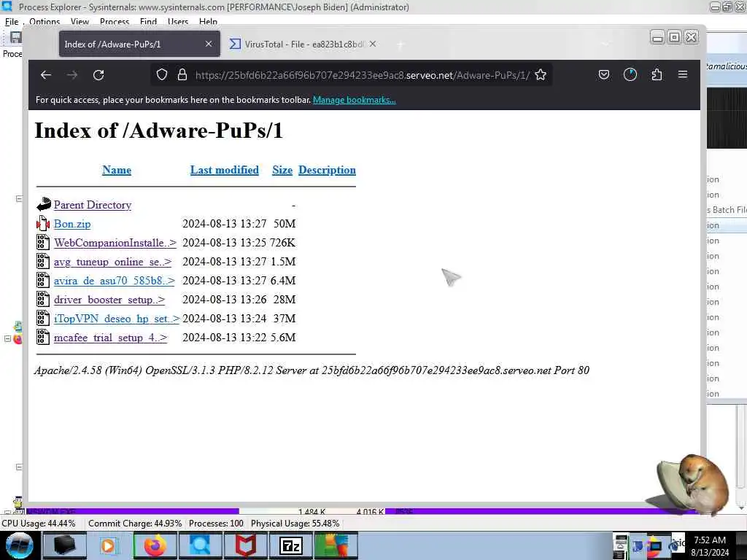Switch to the VirusTotal File tab
747x560 pixels.
(x=304, y=44)
